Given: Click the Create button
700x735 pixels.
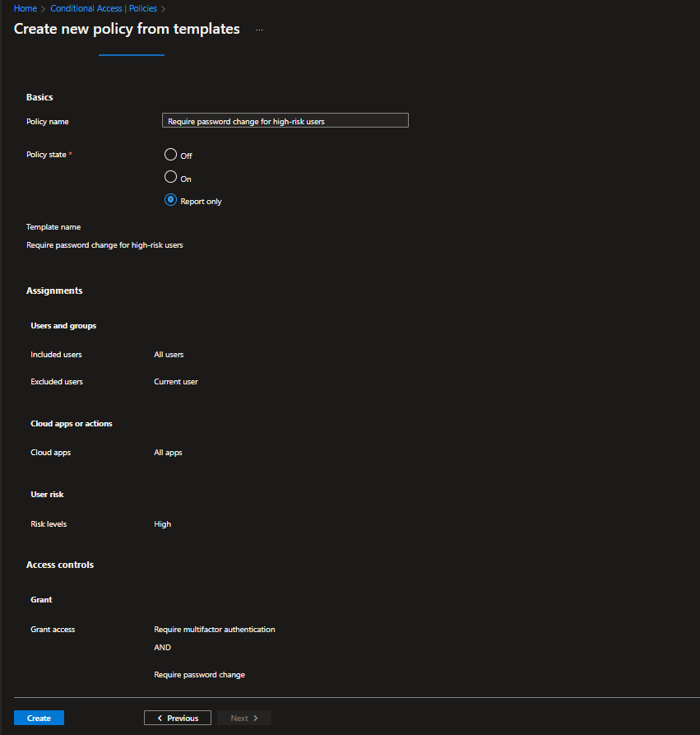Looking at the screenshot, I should (39, 718).
